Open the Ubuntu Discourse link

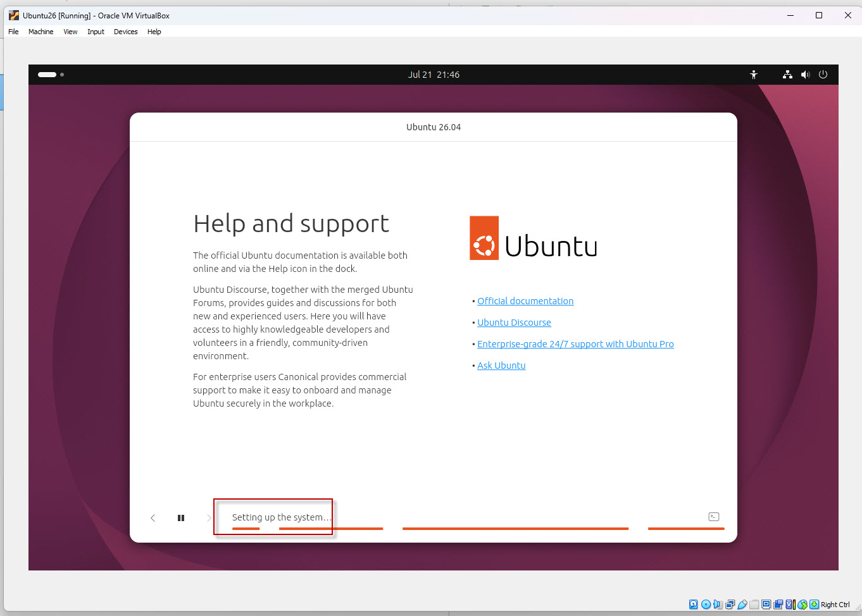point(514,323)
